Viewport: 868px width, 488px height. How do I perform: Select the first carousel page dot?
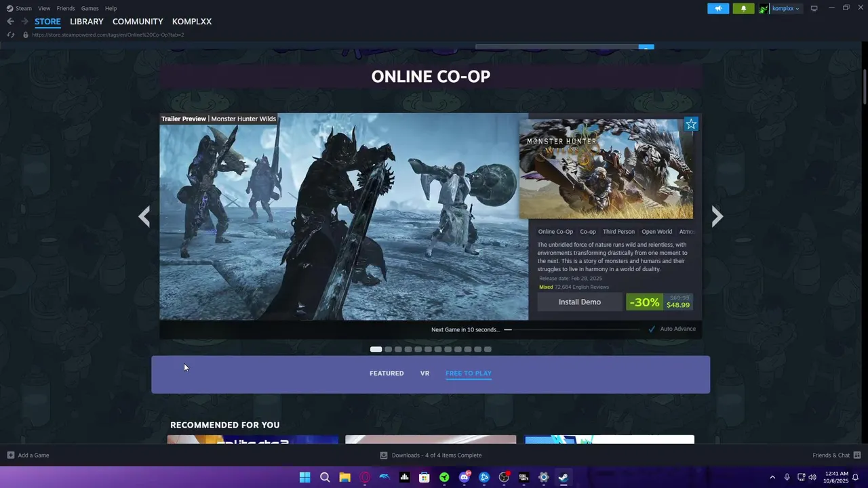376,350
